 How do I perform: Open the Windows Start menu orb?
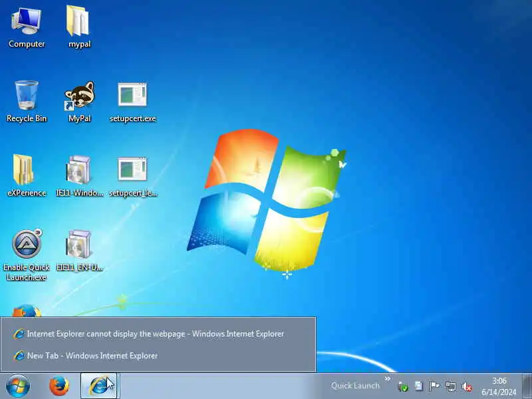(x=18, y=386)
